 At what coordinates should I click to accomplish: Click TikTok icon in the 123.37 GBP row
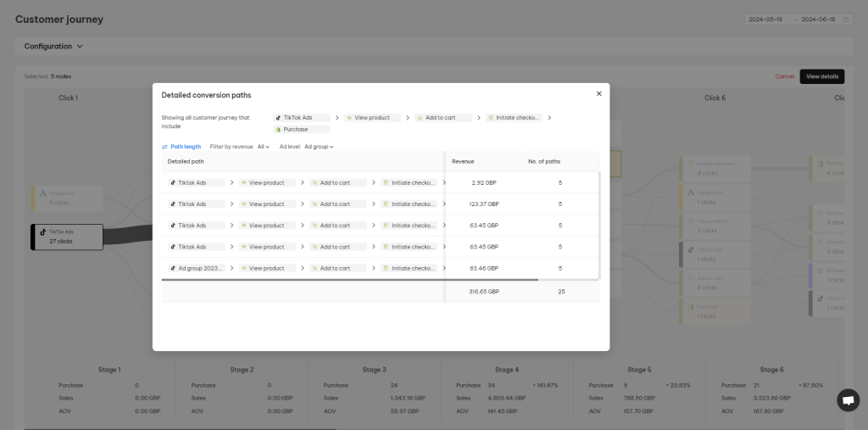[173, 204]
